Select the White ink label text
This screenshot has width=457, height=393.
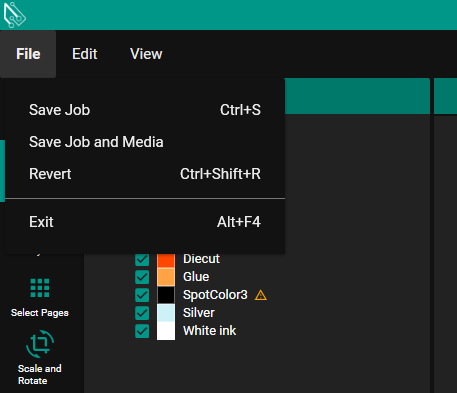click(x=210, y=331)
